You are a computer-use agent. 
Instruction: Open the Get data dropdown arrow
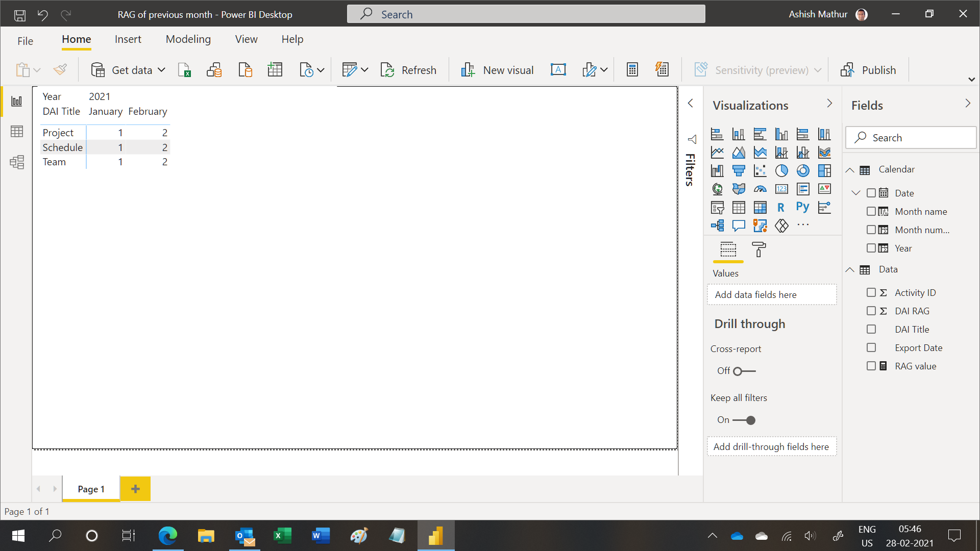pyautogui.click(x=161, y=70)
